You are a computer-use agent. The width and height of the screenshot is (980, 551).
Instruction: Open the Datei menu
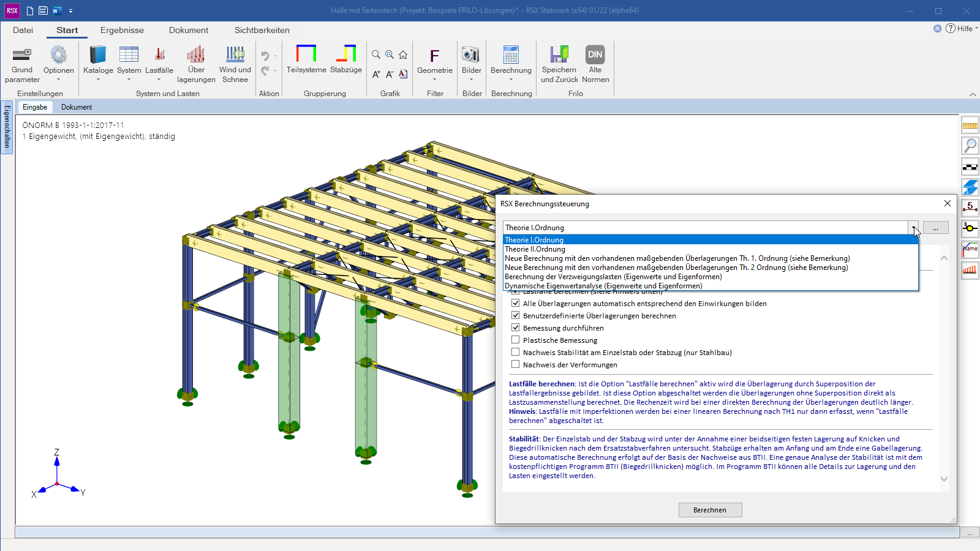(x=23, y=30)
